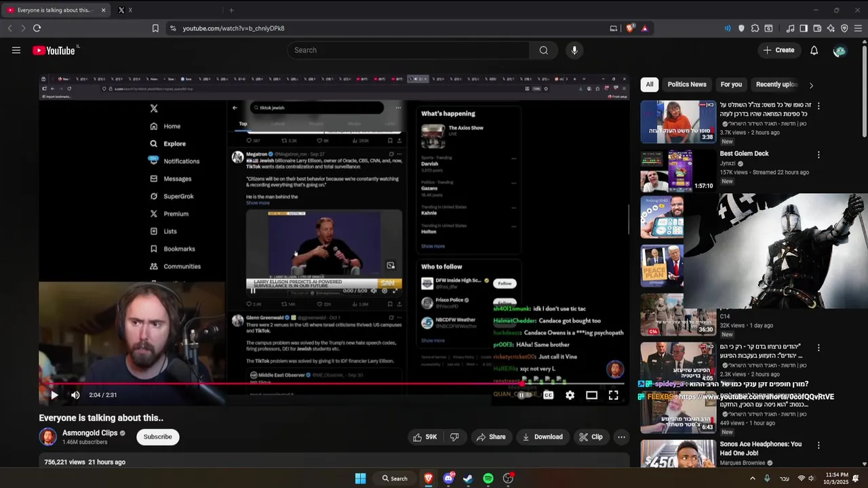Open a new browser tab
Screen dimensions: 868x488
tap(231, 10)
